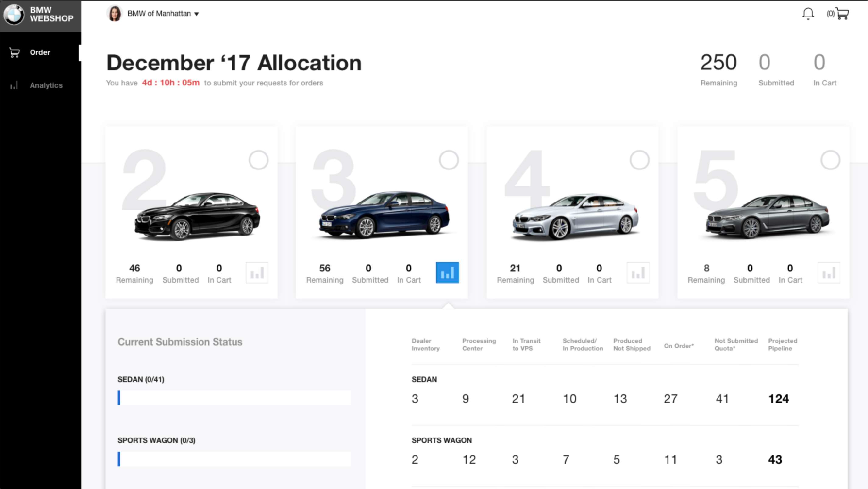The width and height of the screenshot is (868, 489).
Task: Click the Sports Wagon on-order value 11
Action: [670, 460]
